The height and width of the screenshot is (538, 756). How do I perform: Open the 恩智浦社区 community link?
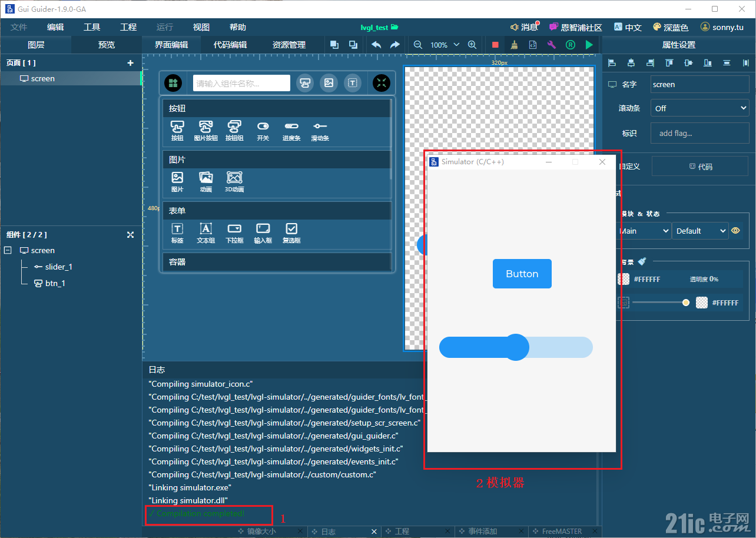[575, 27]
